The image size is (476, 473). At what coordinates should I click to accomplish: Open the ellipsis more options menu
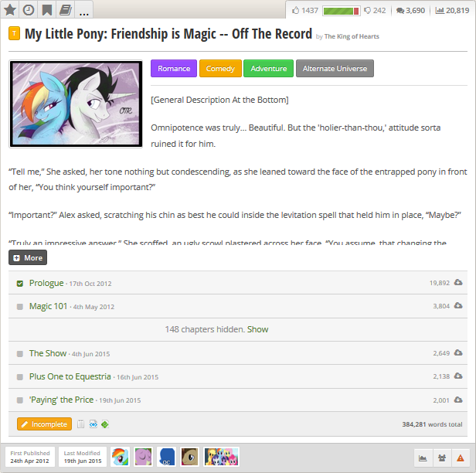pyautogui.click(x=83, y=10)
